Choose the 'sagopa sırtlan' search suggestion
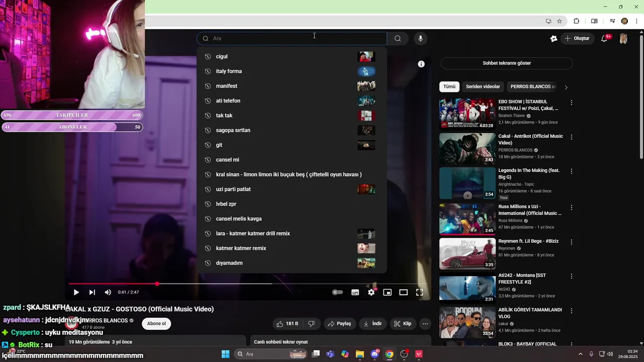This screenshot has height=362, width=644. [x=291, y=130]
